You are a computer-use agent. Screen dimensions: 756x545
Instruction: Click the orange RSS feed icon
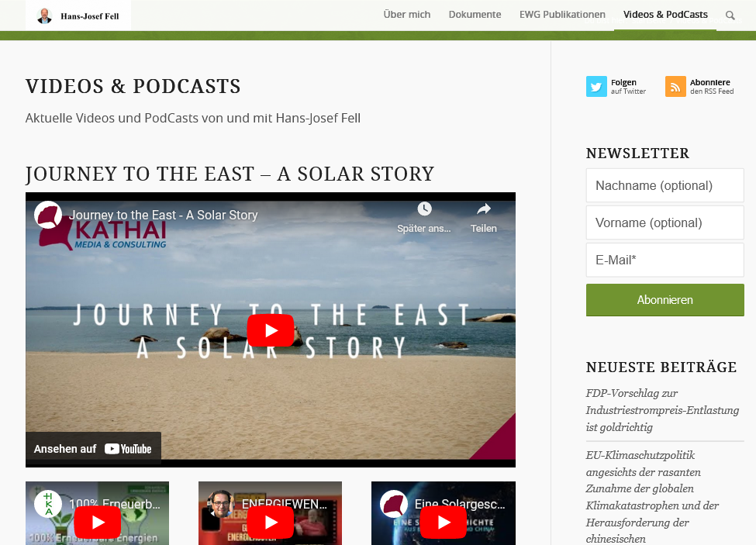point(675,87)
